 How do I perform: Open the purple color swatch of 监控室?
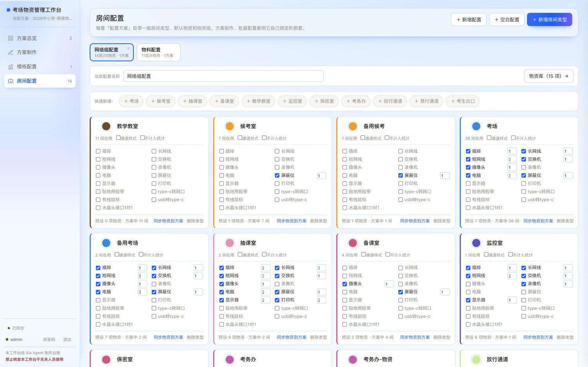click(x=476, y=243)
